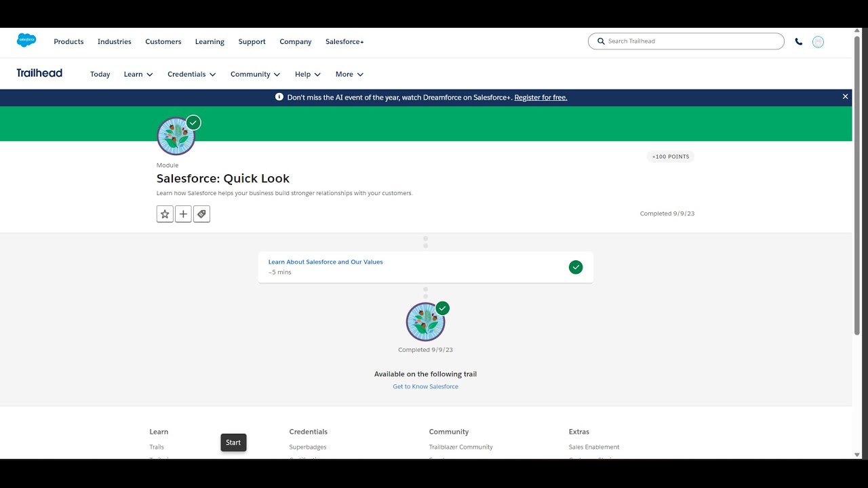Click the +100 POINTS badge

(671, 157)
